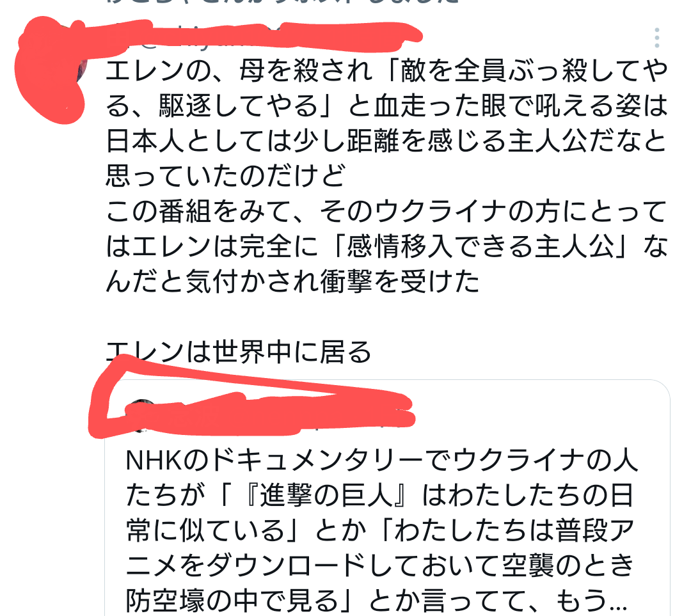This screenshot has width=691, height=616.
Task: Tap the tweet line beginning エレンの、母を殺され
Action: (x=387, y=70)
